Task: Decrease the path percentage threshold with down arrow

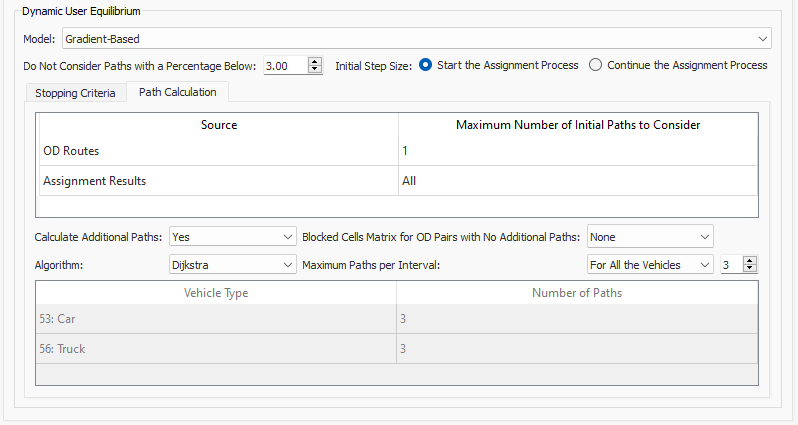Action: click(316, 70)
